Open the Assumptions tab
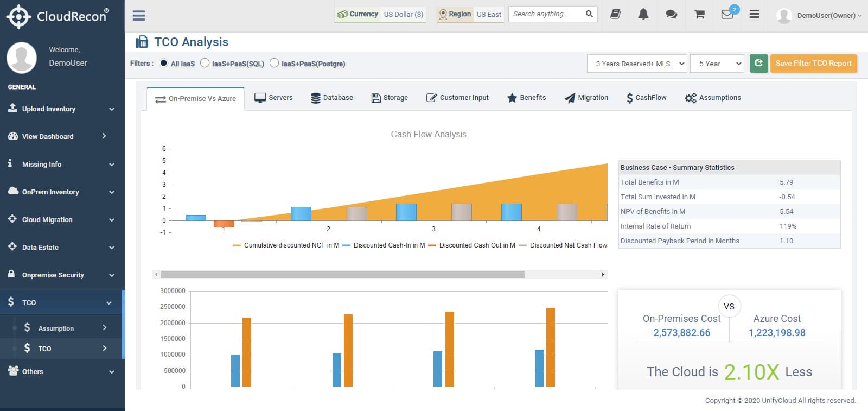The image size is (868, 411). point(713,98)
